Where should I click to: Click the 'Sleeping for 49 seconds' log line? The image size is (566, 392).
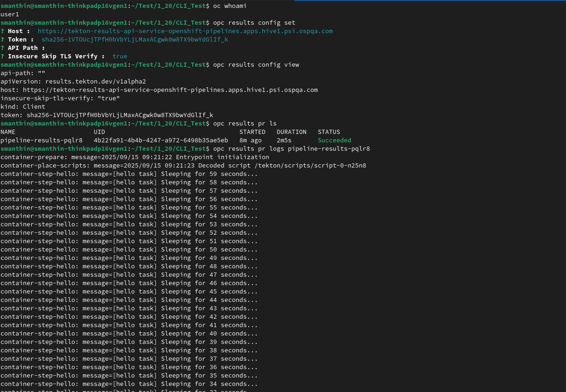coord(129,258)
